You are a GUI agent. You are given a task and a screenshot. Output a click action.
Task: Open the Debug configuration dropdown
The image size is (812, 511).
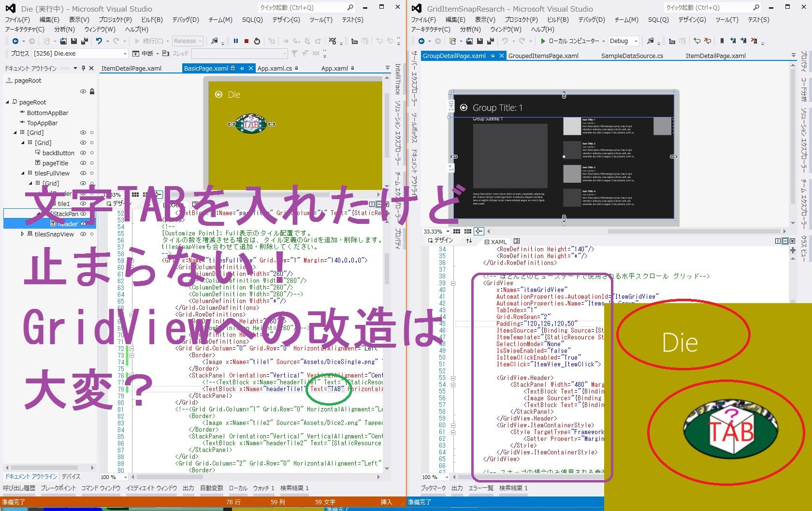(623, 41)
